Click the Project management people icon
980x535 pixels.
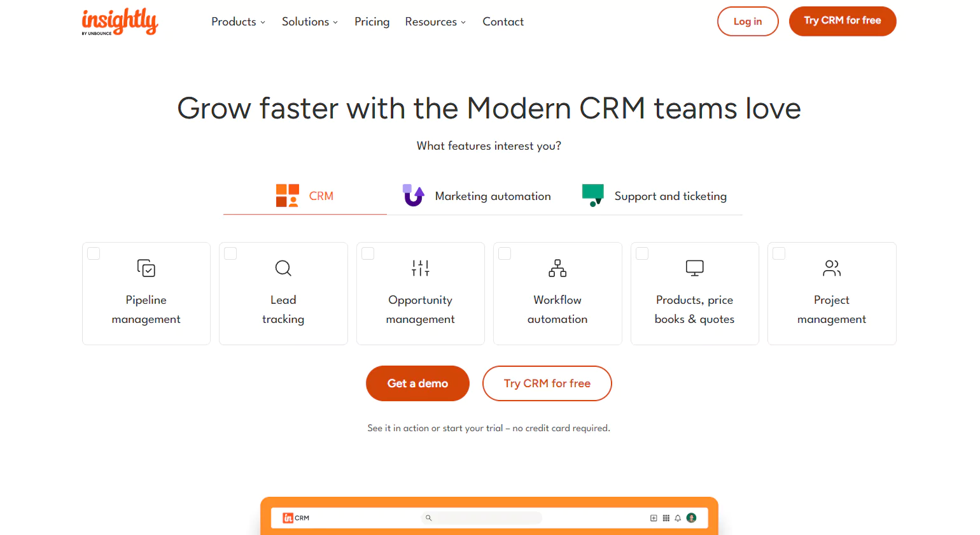pos(832,268)
